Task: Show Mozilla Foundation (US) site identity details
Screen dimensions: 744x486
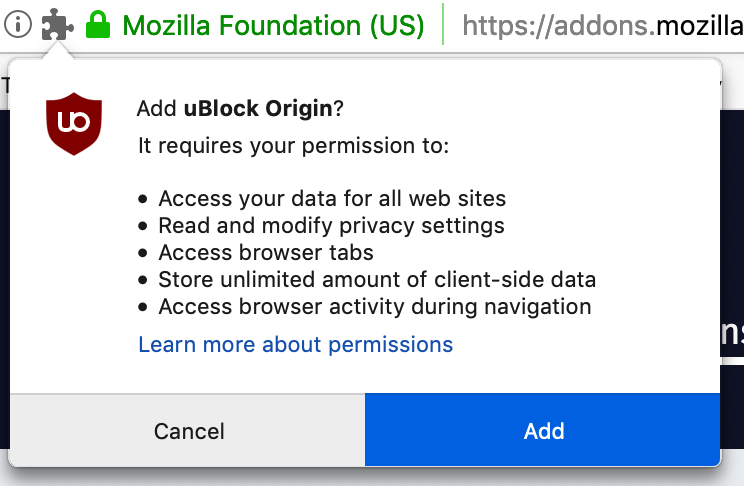Action: coord(273,25)
